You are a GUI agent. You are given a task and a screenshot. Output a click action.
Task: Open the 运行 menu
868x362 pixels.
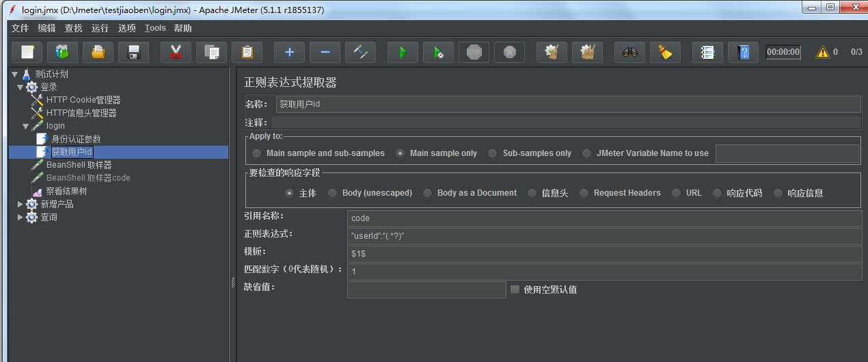click(x=100, y=28)
